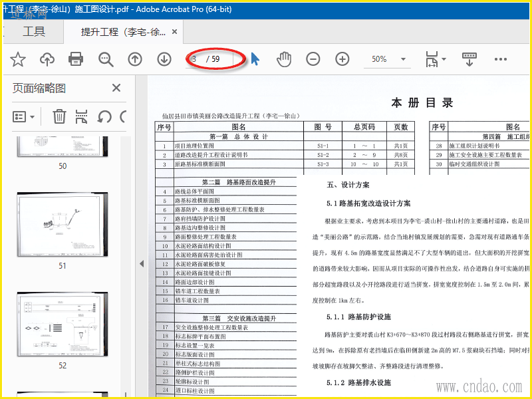Click the row 原路基标准横断面图
The height and width of the screenshot is (399, 532).
tap(285, 164)
